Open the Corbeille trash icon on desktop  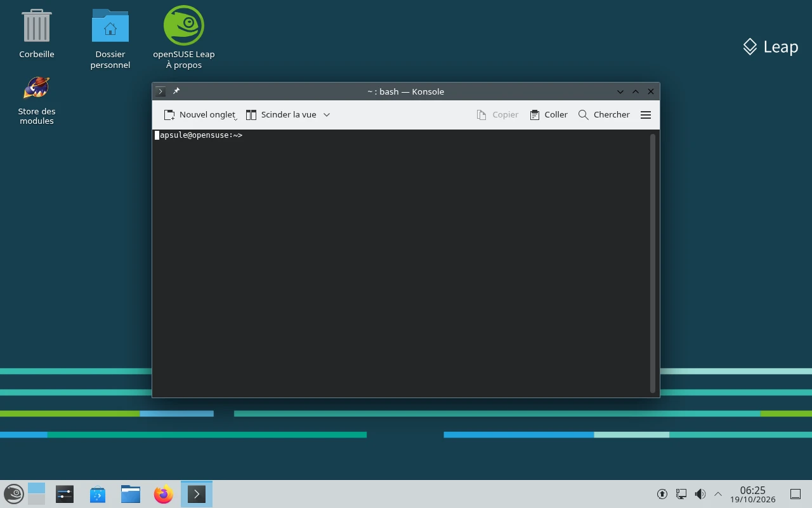tap(36, 33)
